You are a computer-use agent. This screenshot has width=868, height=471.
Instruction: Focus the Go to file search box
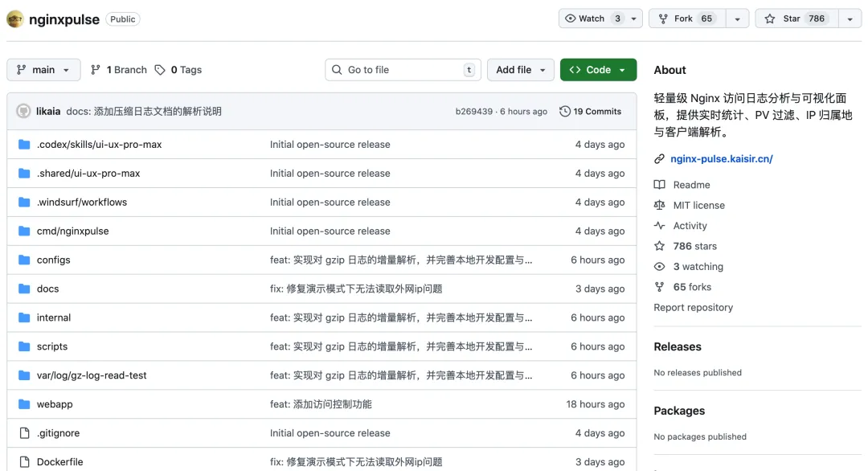tap(402, 70)
